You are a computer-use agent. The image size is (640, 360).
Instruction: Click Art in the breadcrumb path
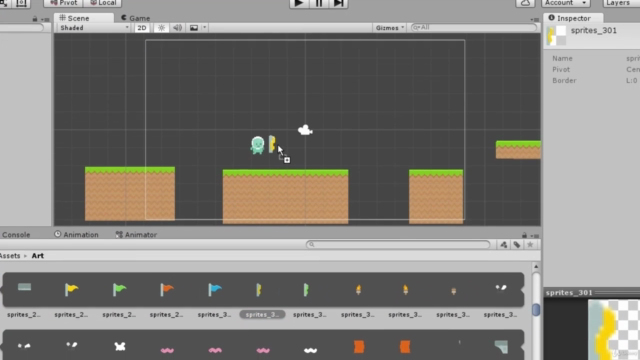tap(38, 256)
